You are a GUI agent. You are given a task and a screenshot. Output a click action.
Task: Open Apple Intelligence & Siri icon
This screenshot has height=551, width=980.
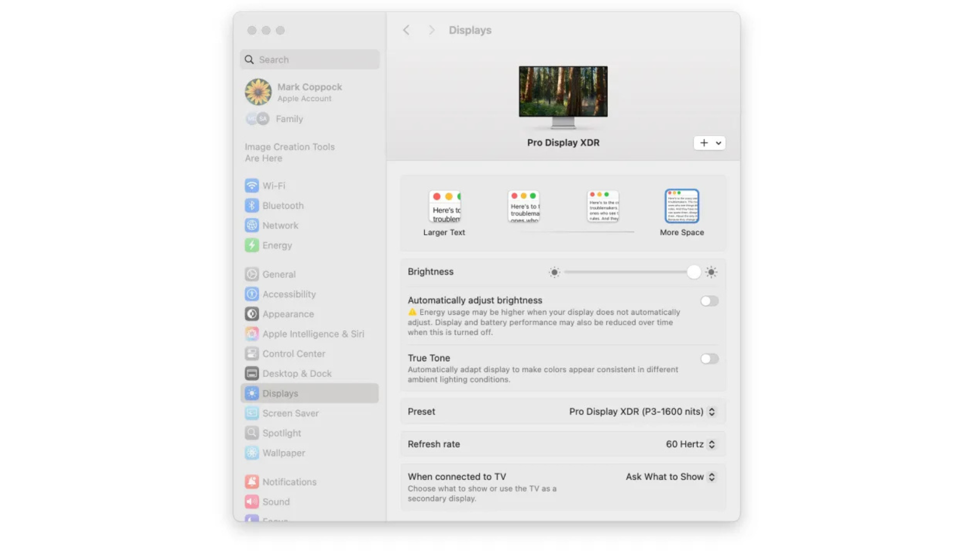252,334
